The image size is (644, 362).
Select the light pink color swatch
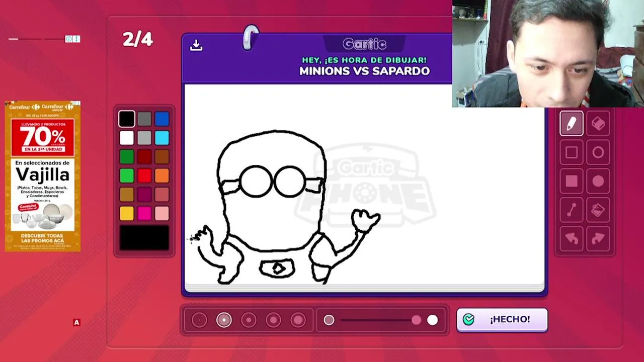[x=162, y=214]
